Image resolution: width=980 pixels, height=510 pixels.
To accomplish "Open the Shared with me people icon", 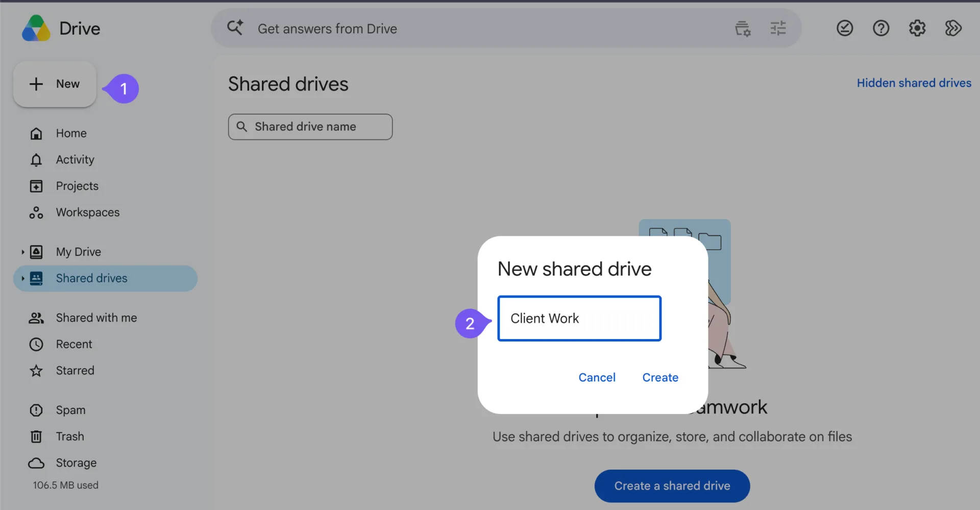I will 36,318.
